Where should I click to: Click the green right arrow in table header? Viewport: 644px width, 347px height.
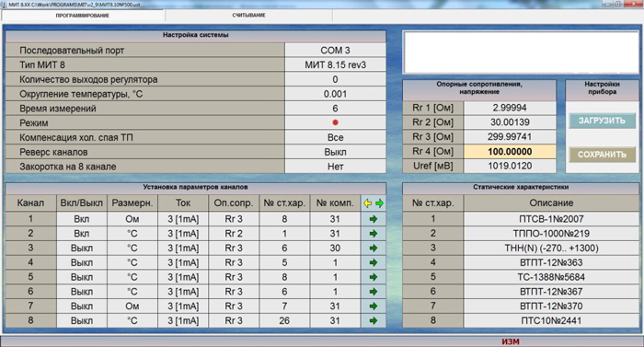click(379, 203)
